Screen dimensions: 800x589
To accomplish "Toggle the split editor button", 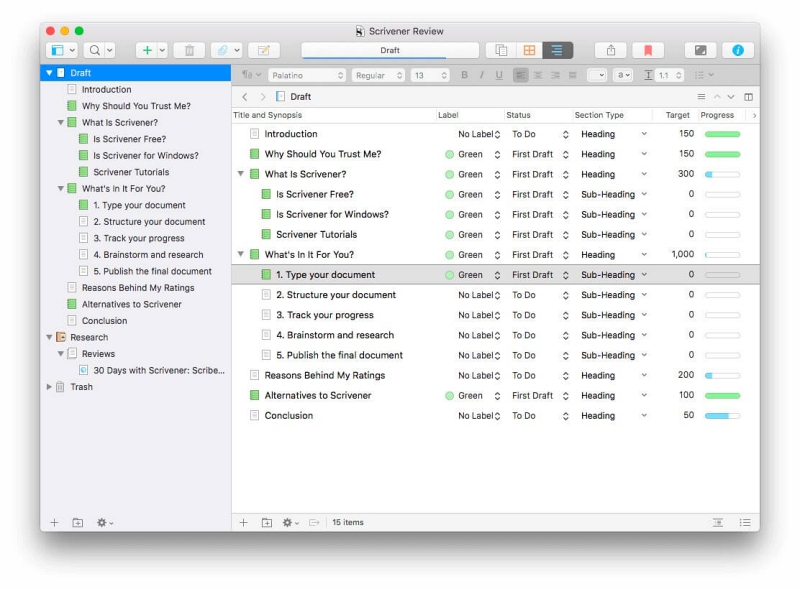I will click(x=748, y=97).
